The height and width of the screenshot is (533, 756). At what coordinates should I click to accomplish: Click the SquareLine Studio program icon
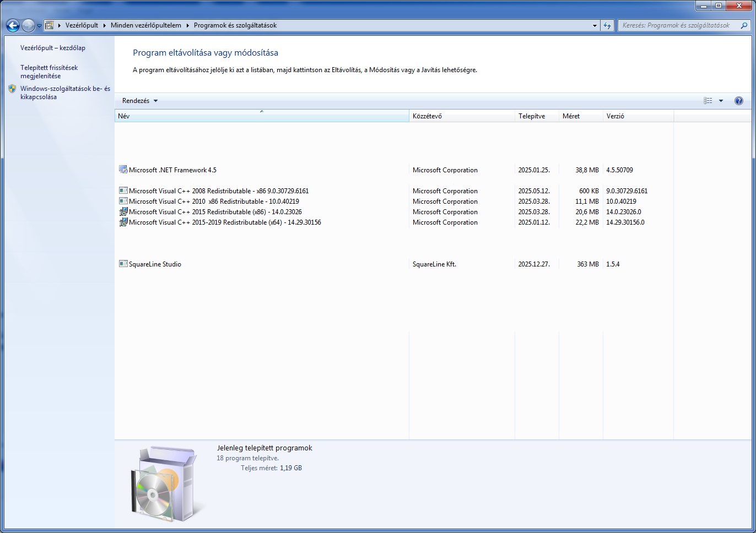click(x=123, y=264)
